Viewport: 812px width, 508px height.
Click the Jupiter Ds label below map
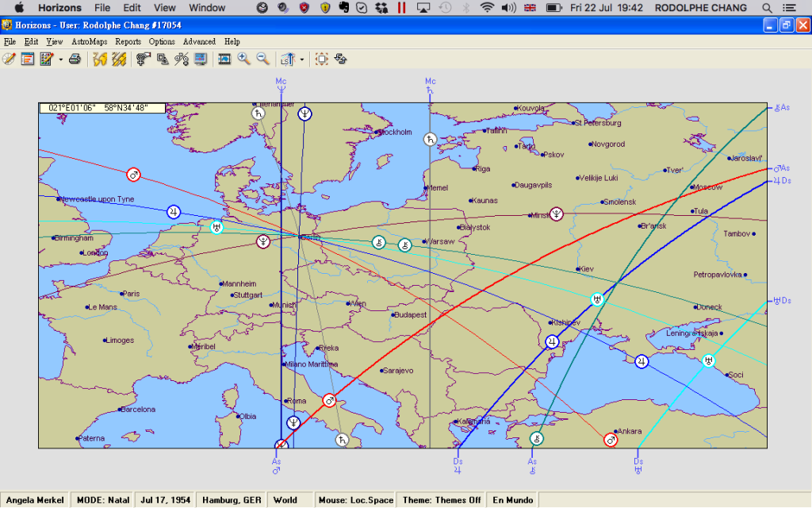click(458, 466)
